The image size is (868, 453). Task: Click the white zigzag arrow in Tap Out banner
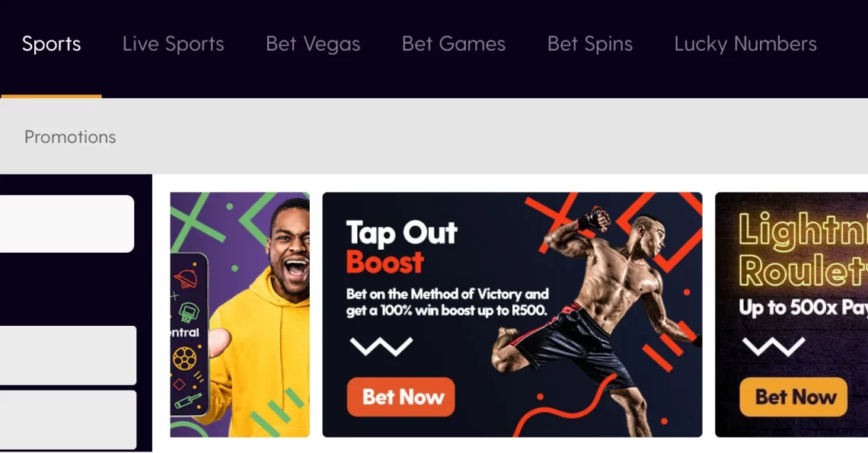point(381,346)
